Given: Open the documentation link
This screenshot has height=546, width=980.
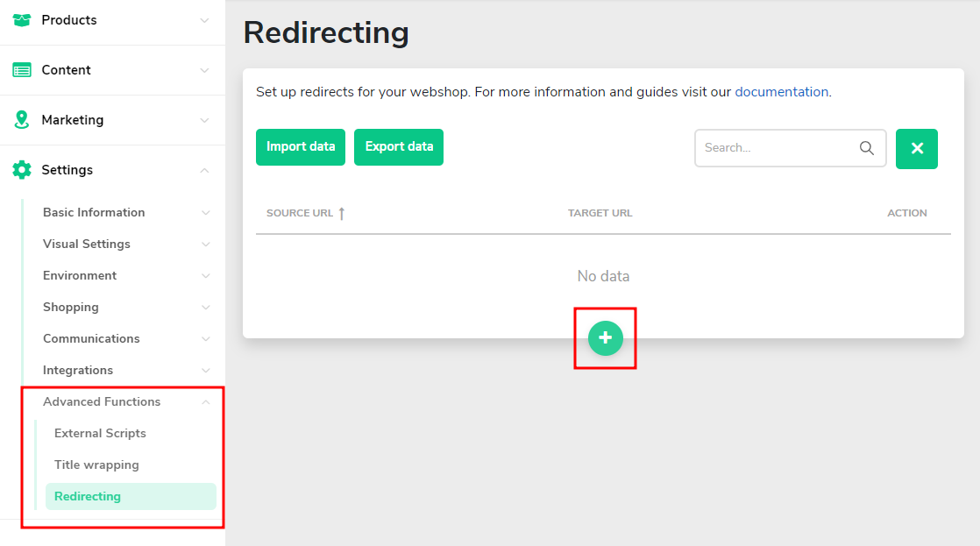Looking at the screenshot, I should 781,92.
